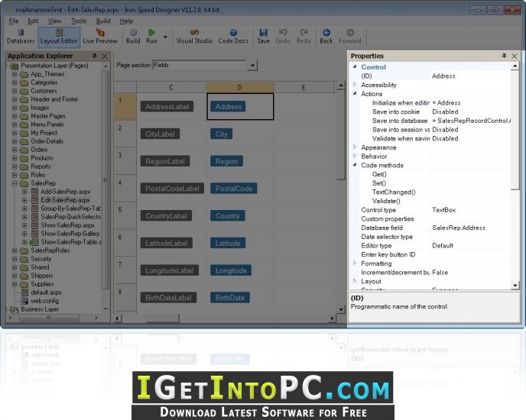Select the CountryLabel control

(x=166, y=216)
